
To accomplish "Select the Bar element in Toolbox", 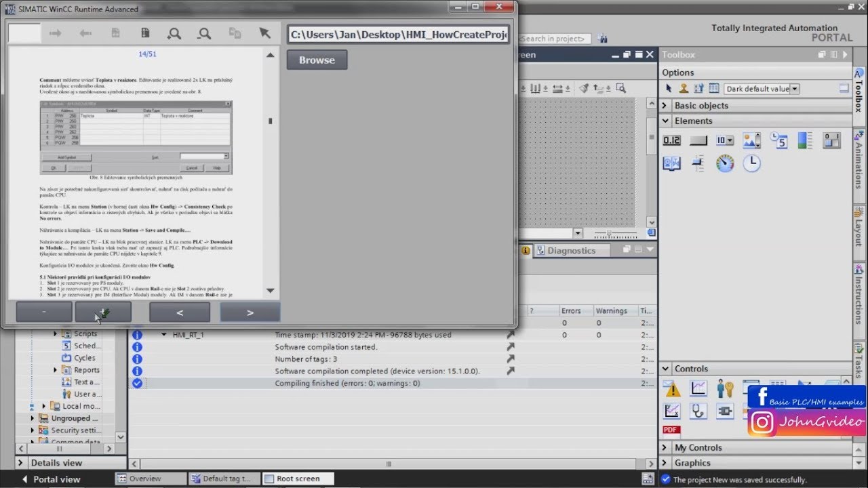I will [x=805, y=140].
